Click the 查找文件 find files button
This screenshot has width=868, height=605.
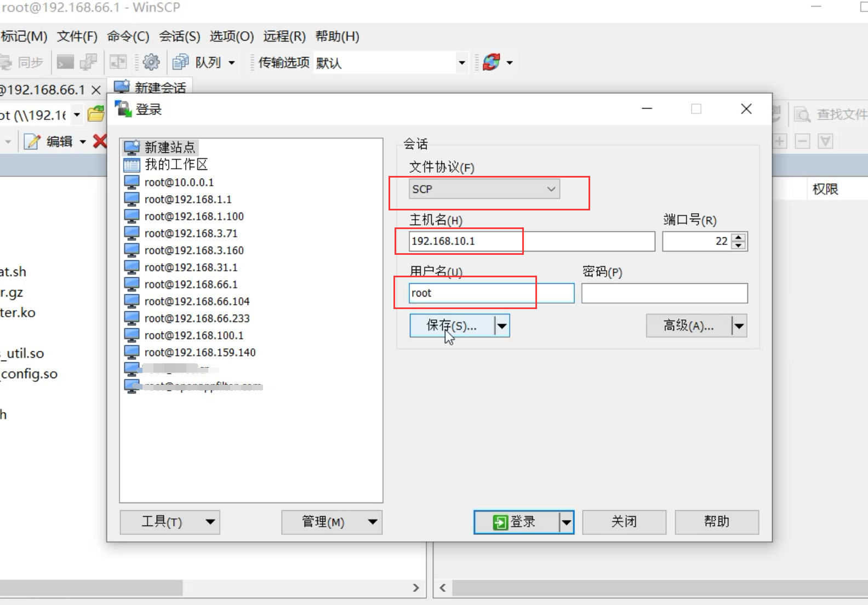830,115
